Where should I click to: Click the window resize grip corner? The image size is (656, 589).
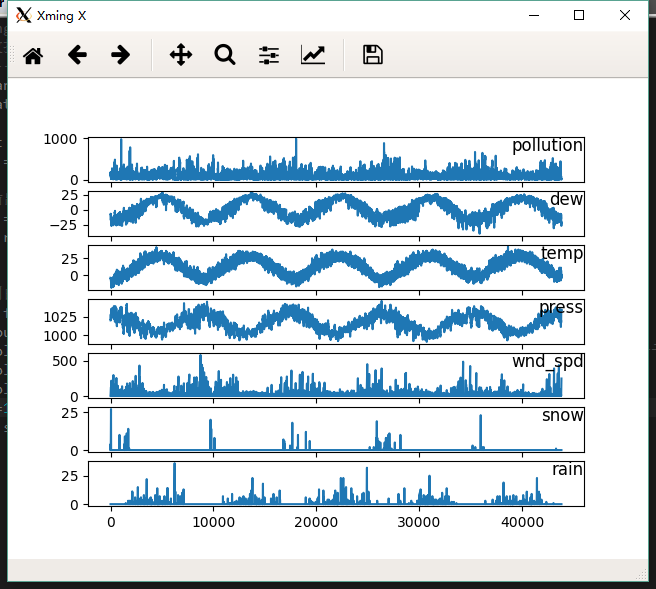click(x=641, y=575)
